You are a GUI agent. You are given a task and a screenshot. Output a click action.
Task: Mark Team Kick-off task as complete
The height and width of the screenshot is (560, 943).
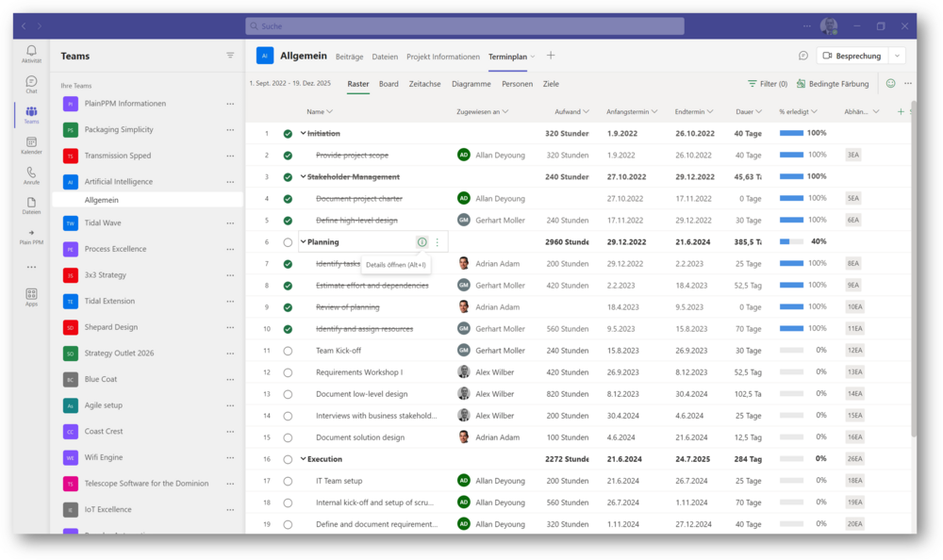click(288, 351)
